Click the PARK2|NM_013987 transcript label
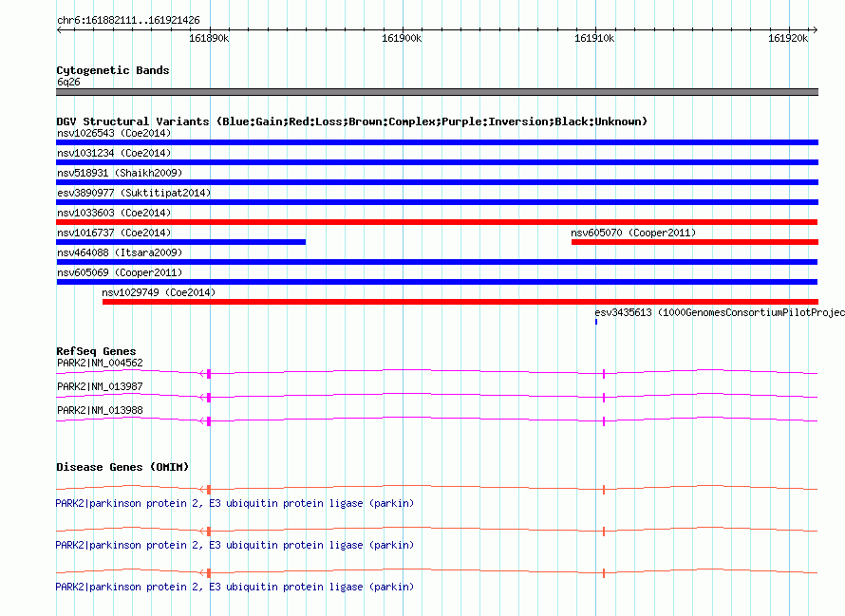Image resolution: width=845 pixels, height=616 pixels. pos(101,387)
